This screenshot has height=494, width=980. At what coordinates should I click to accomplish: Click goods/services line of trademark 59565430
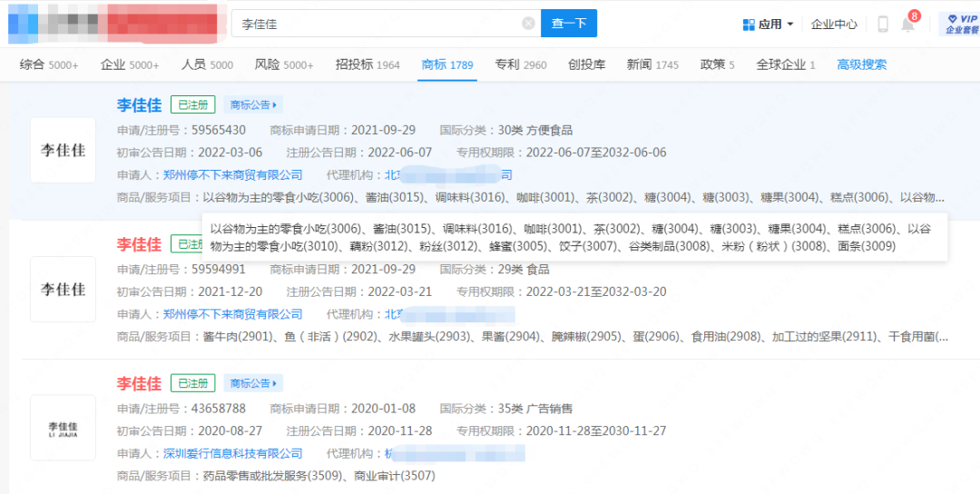531,197
